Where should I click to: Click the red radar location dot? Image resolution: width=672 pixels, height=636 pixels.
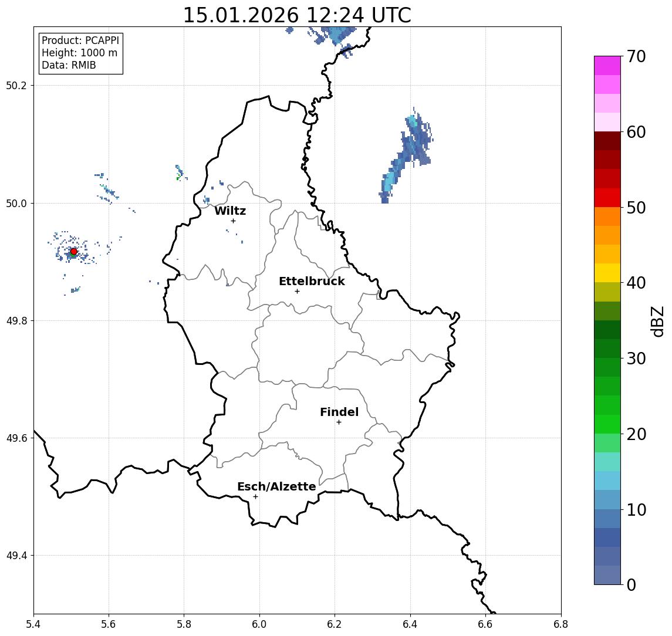tap(74, 252)
